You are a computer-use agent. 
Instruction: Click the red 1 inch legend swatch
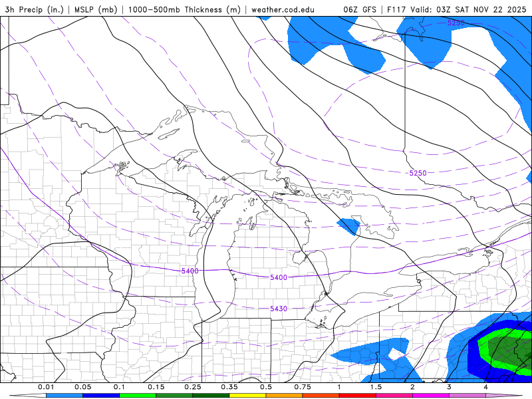(358, 396)
